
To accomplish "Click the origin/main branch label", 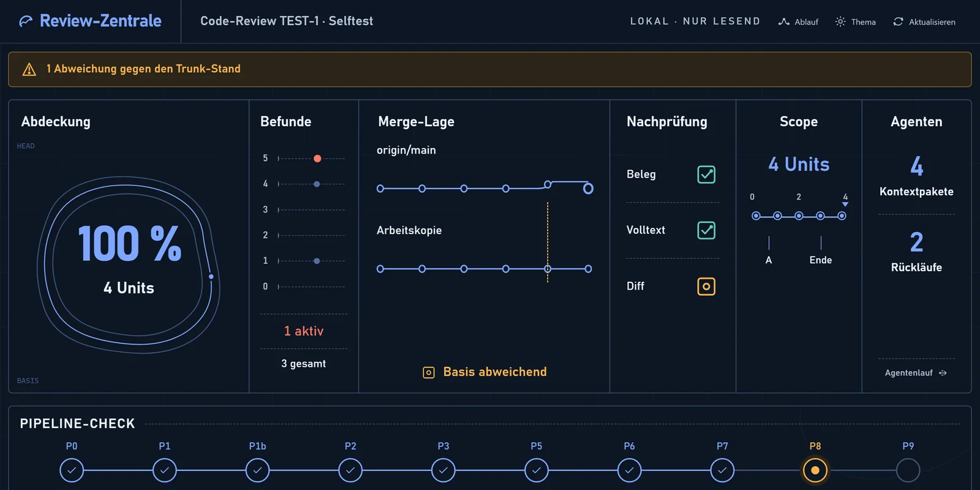I will [406, 150].
